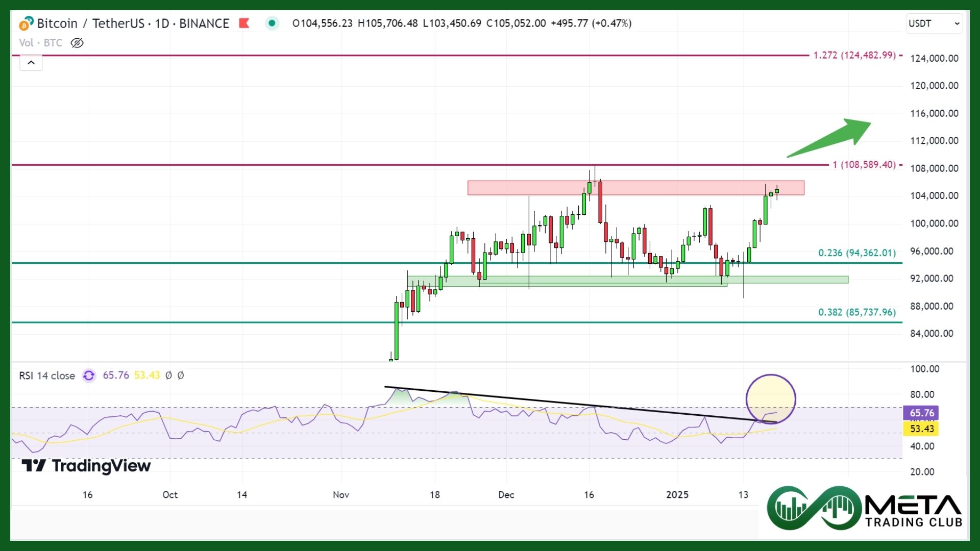The width and height of the screenshot is (980, 551).
Task: Click the C105,052.00 close value
Action: tap(516, 23)
